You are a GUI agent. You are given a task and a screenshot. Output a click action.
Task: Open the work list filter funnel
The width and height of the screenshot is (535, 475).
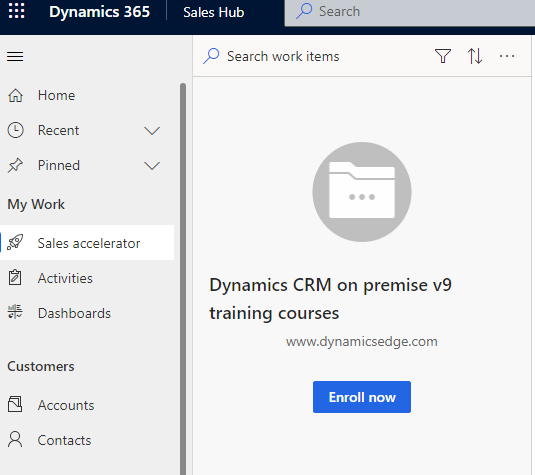443,56
